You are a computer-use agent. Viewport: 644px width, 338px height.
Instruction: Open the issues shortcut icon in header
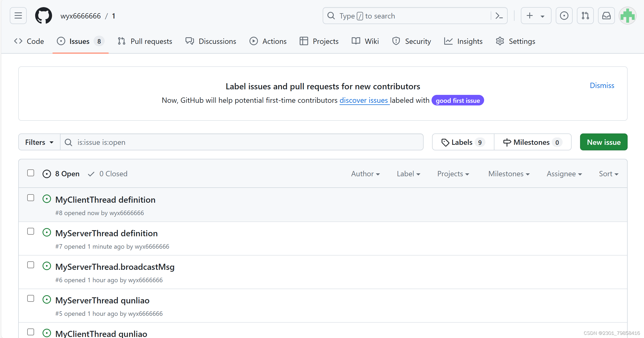point(564,16)
